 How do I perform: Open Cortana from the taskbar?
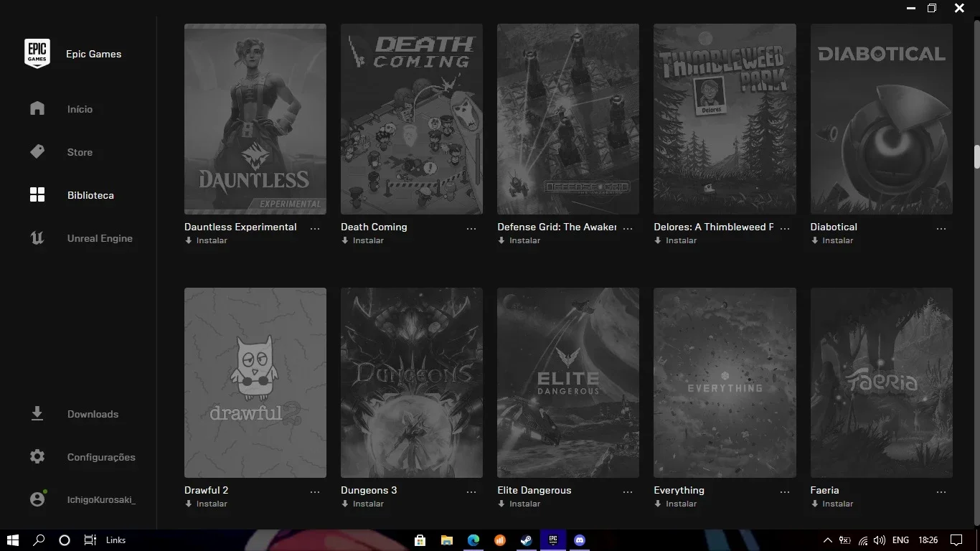click(65, 540)
